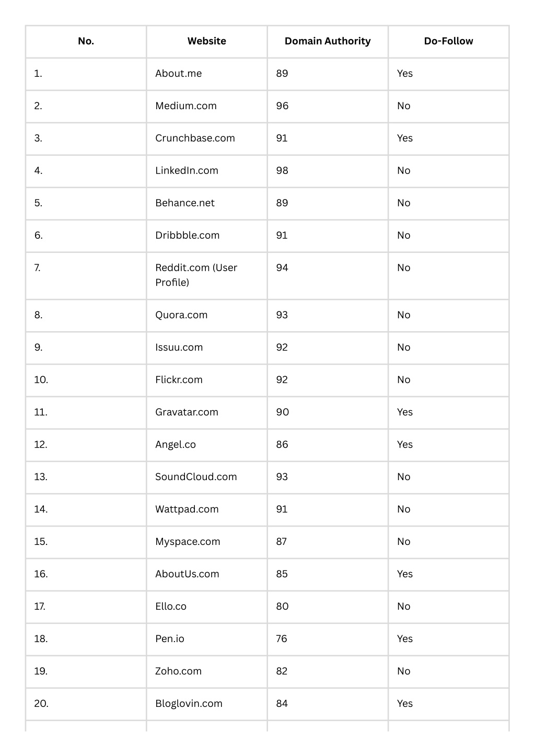
Task: Open the Quora.com entry
Action: (x=181, y=315)
